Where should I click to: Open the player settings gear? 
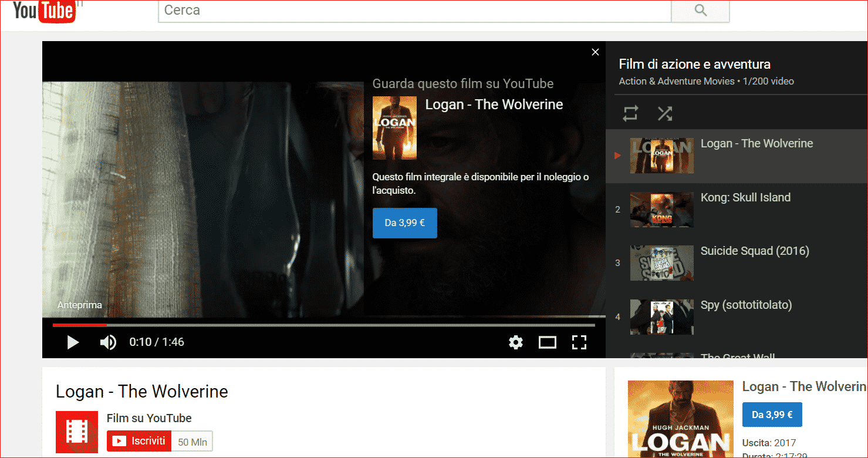point(516,342)
